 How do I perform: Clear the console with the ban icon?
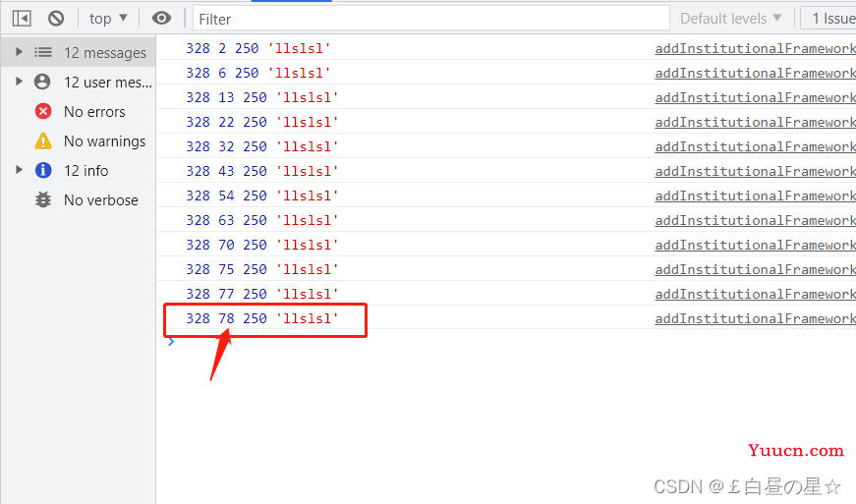coord(56,19)
